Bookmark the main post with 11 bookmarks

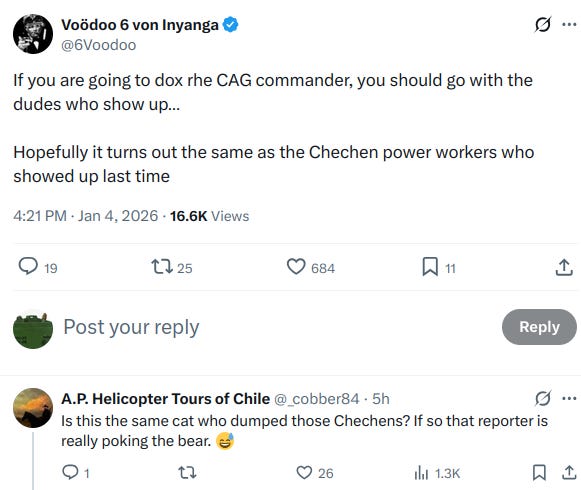click(430, 267)
